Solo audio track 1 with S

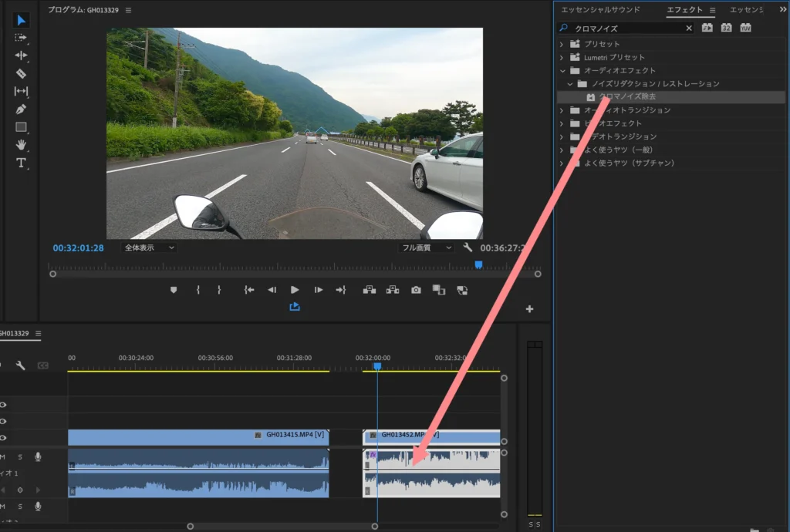click(20, 457)
